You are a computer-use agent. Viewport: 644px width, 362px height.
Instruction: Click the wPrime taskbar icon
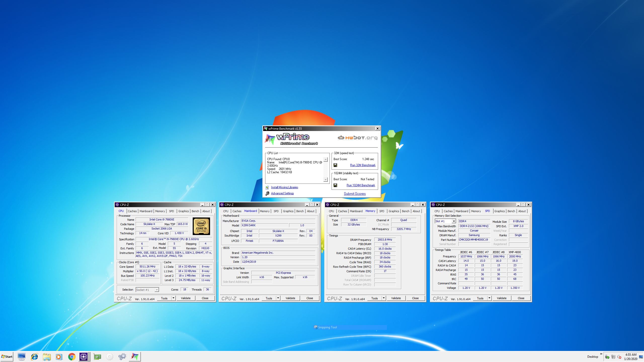pos(135,356)
